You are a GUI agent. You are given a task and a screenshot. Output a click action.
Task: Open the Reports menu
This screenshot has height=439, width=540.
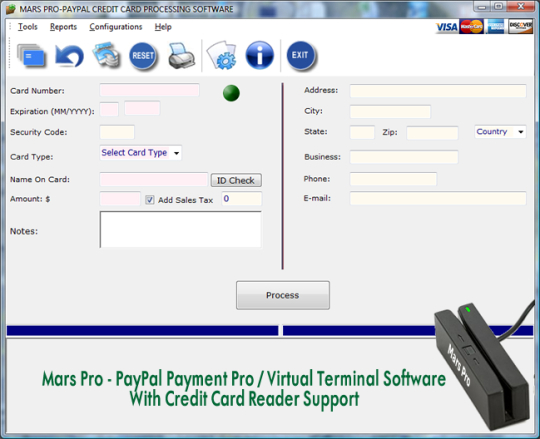(x=63, y=27)
